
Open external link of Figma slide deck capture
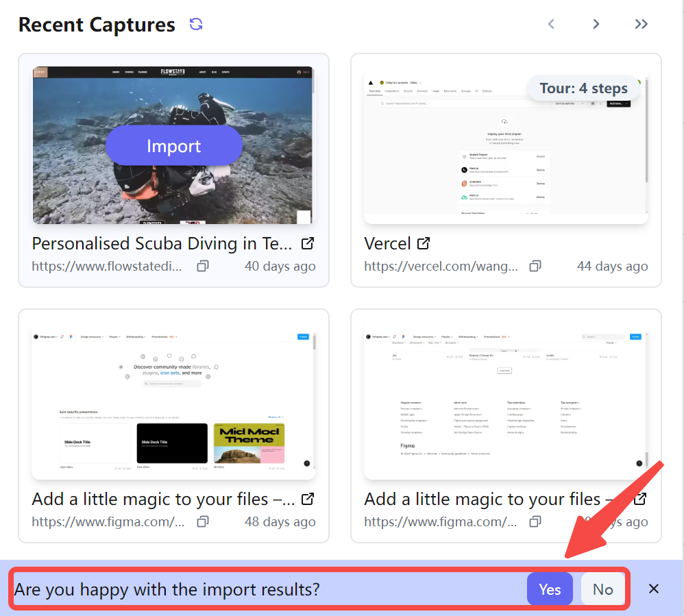308,499
